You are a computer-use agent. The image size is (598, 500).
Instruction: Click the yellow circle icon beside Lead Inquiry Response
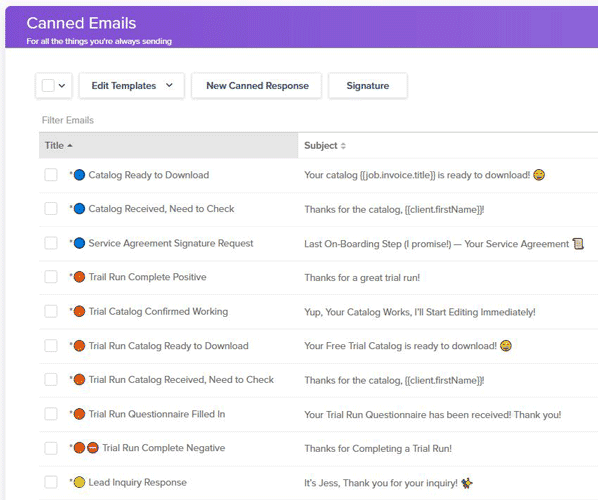(x=79, y=482)
